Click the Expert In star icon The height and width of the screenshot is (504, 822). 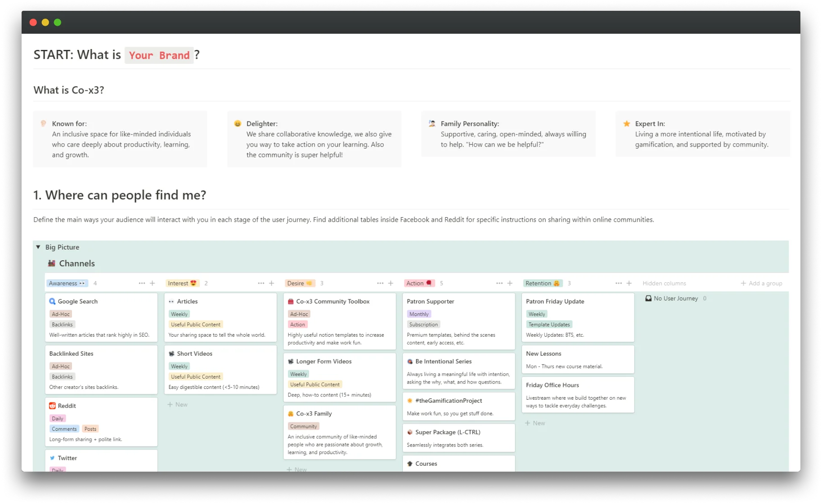coord(626,123)
